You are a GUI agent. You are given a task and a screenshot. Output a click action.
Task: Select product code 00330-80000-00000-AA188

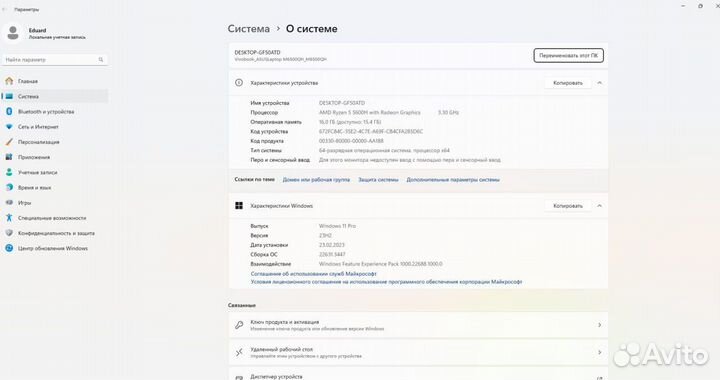(x=351, y=141)
